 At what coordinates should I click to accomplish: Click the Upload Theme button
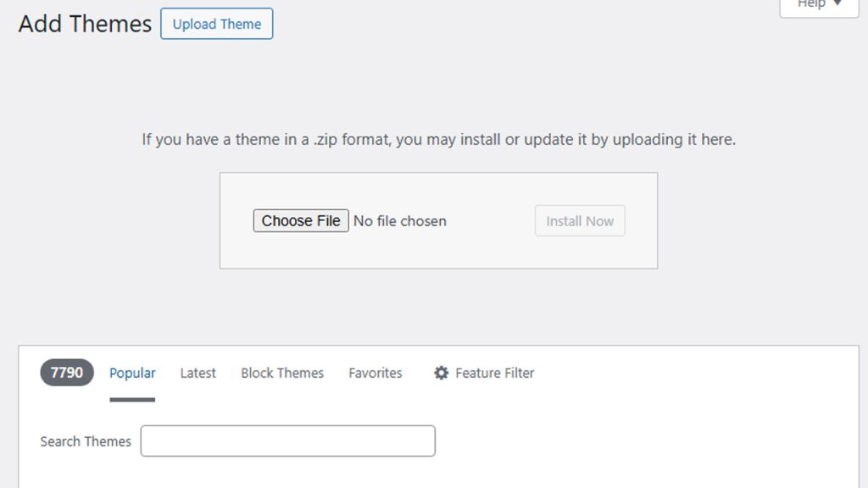click(216, 24)
